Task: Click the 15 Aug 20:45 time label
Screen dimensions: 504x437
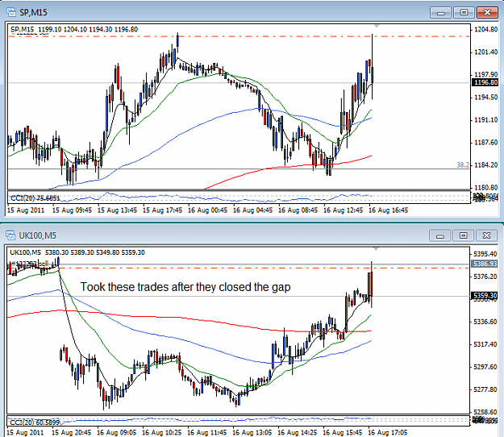Action: coord(71,433)
